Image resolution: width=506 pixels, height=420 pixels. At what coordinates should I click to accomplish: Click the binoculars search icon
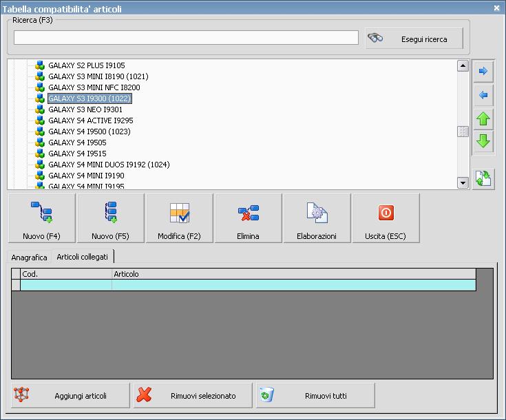tap(375, 38)
